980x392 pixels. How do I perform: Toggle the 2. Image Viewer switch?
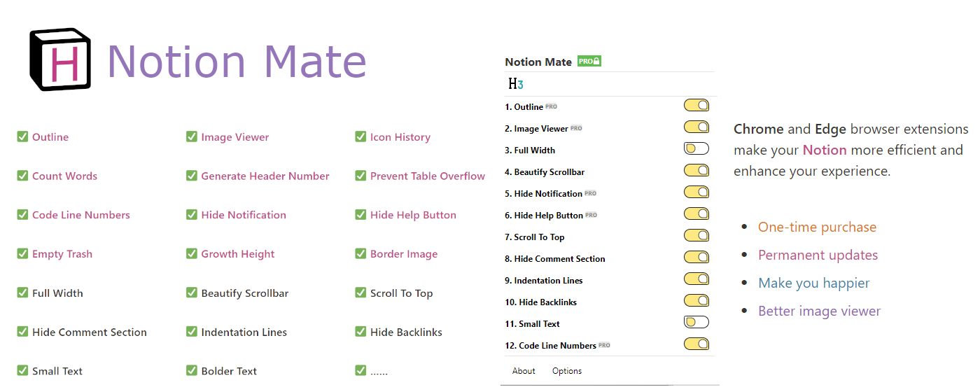pyautogui.click(x=696, y=127)
